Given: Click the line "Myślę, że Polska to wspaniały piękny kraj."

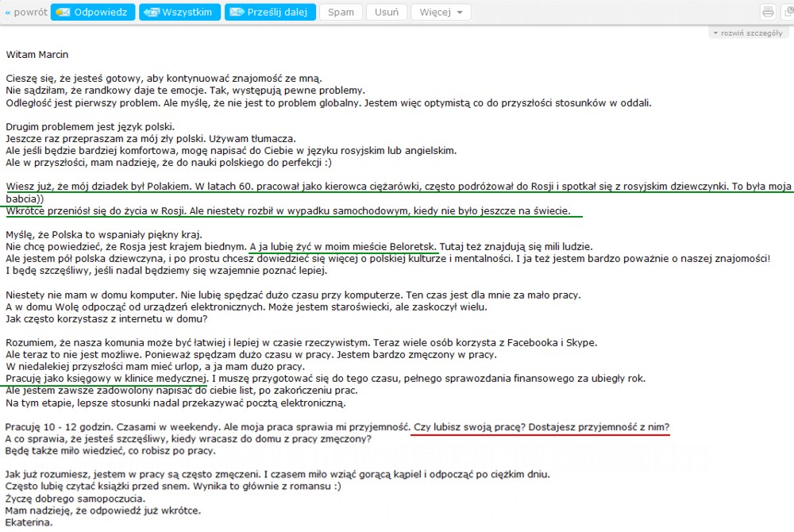Looking at the screenshot, I should coord(104,234).
